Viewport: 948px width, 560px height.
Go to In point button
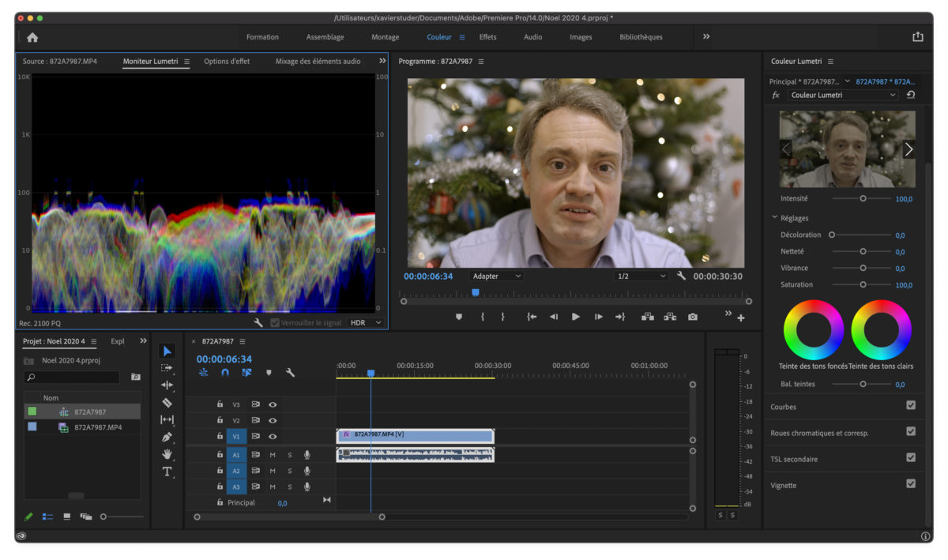tap(532, 317)
